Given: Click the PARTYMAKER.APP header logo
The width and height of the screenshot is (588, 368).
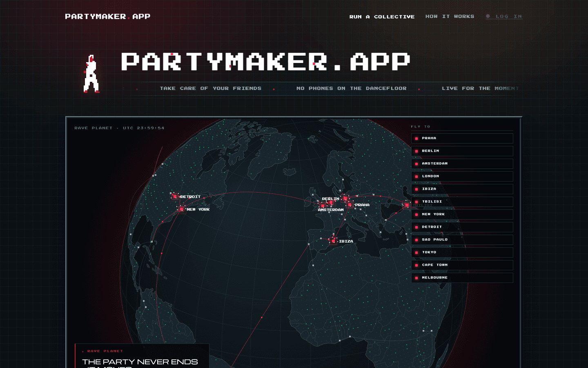Looking at the screenshot, I should pyautogui.click(x=108, y=16).
